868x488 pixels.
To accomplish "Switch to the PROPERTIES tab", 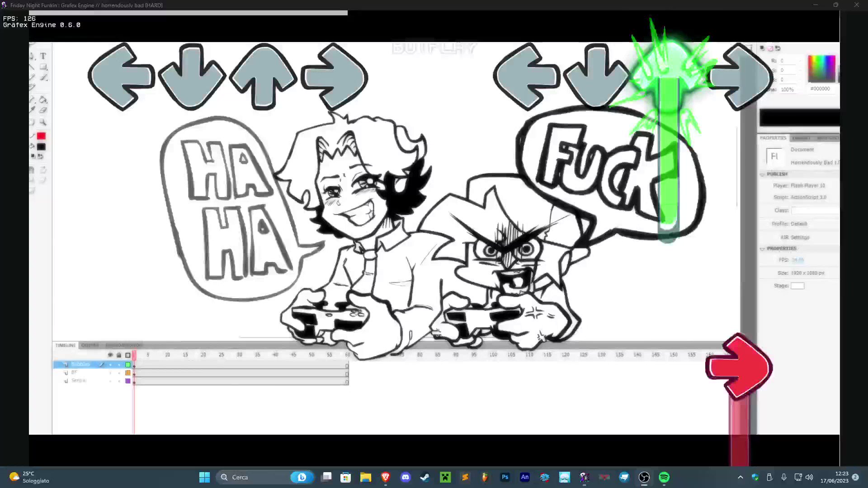I will click(x=773, y=138).
